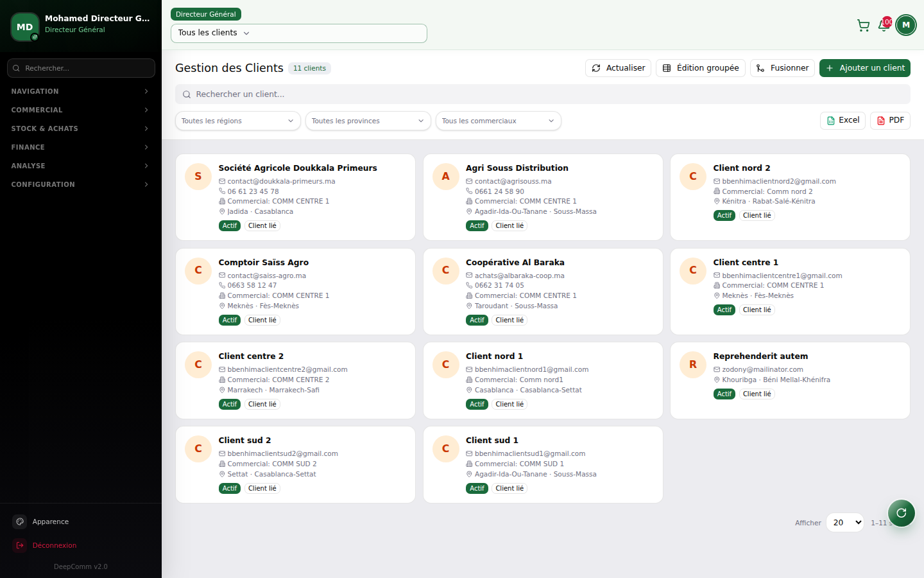
Task: Click the C avatar of Client nord 2
Action: (693, 176)
